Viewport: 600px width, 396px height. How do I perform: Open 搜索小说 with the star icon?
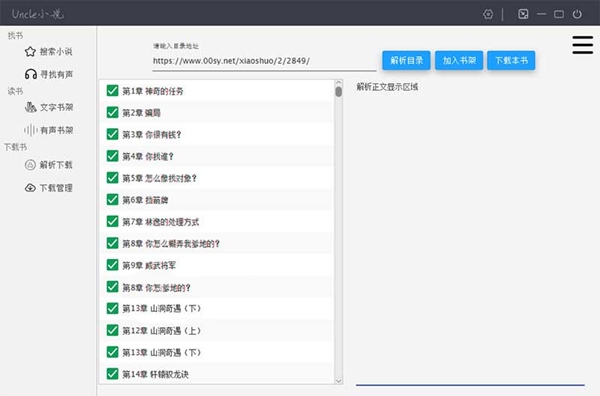point(49,51)
